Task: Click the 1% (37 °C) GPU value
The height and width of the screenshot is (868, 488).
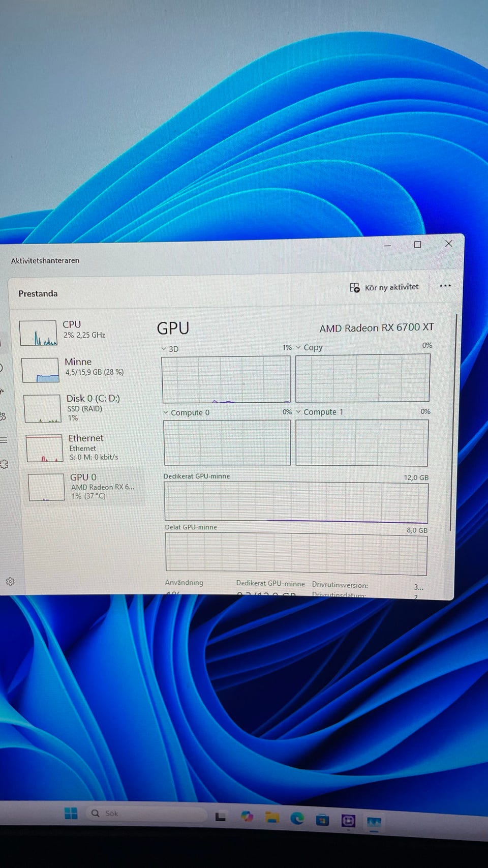Action: pos(88,496)
